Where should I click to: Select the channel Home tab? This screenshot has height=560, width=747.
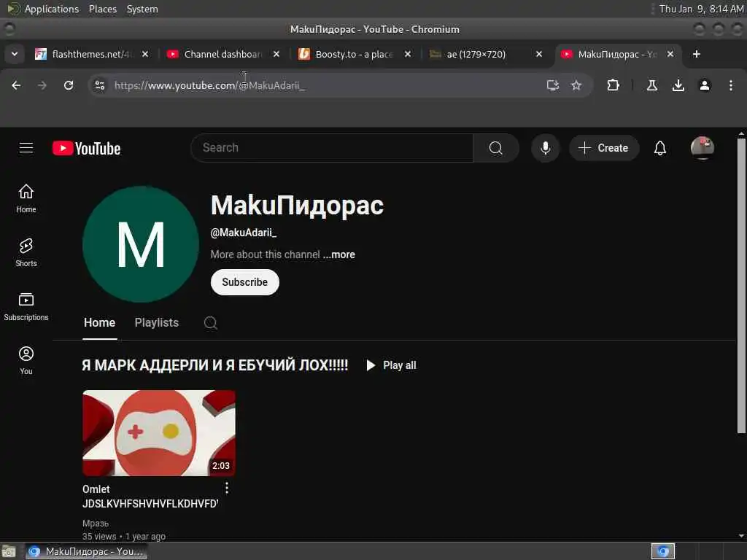(x=99, y=323)
